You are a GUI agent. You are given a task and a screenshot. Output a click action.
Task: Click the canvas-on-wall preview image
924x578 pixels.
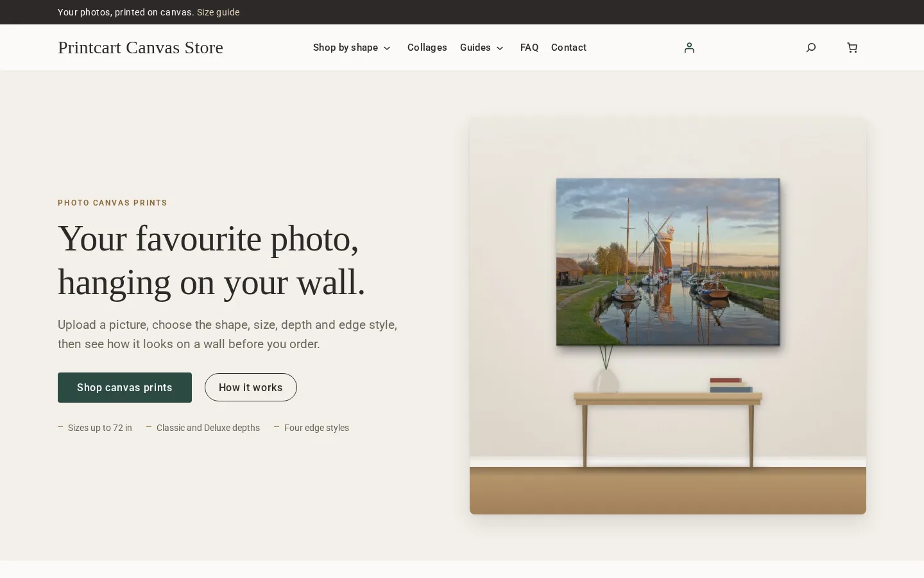668,315
